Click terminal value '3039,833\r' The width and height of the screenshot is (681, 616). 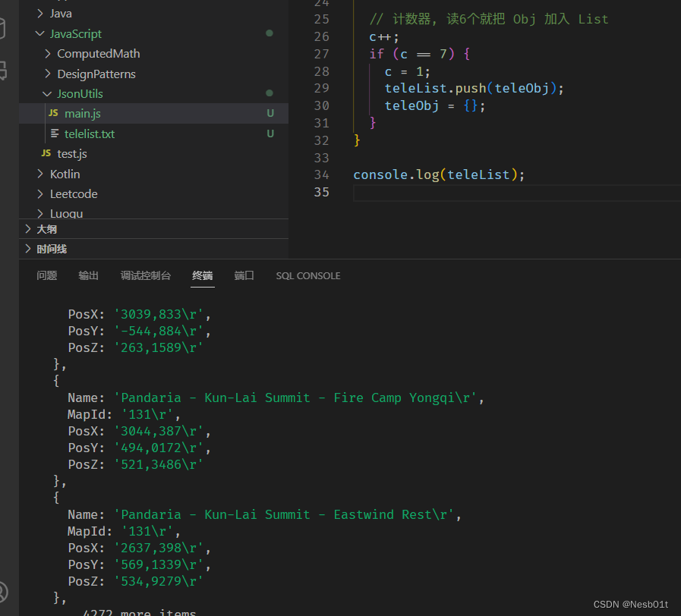click(x=159, y=314)
